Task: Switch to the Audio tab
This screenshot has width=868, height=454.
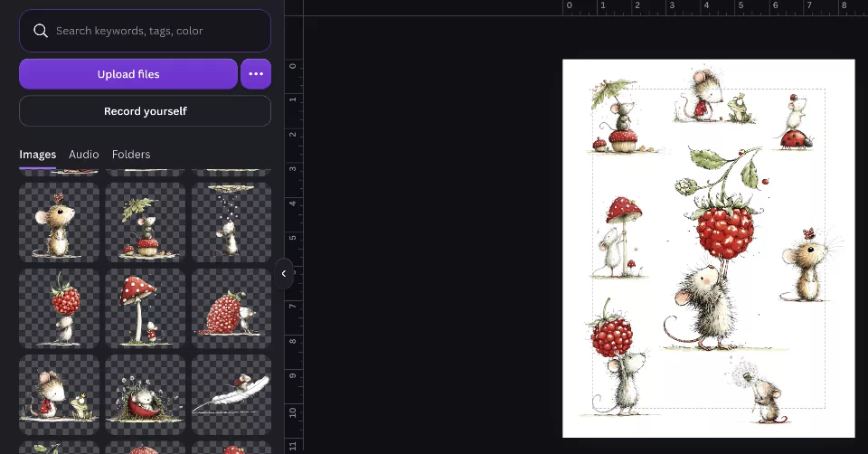Action: (x=83, y=155)
